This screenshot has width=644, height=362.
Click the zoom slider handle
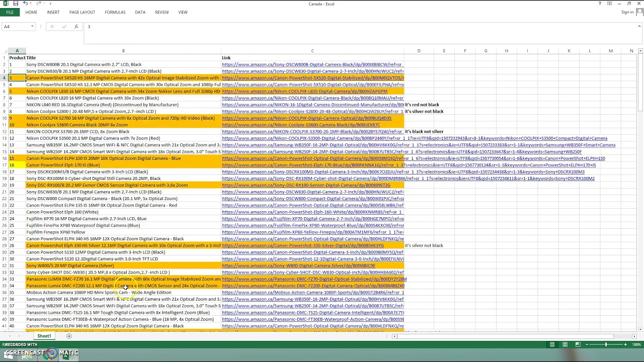pos(606,344)
